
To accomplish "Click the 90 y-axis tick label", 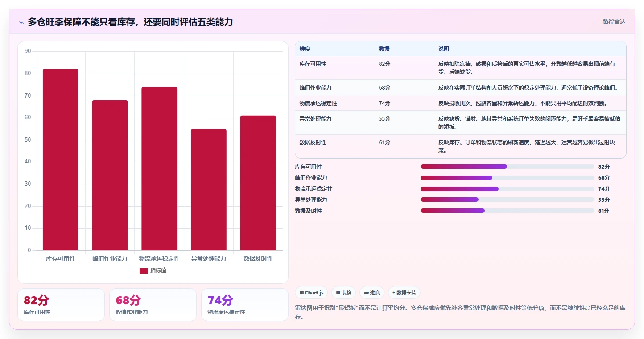I will 28,51.
